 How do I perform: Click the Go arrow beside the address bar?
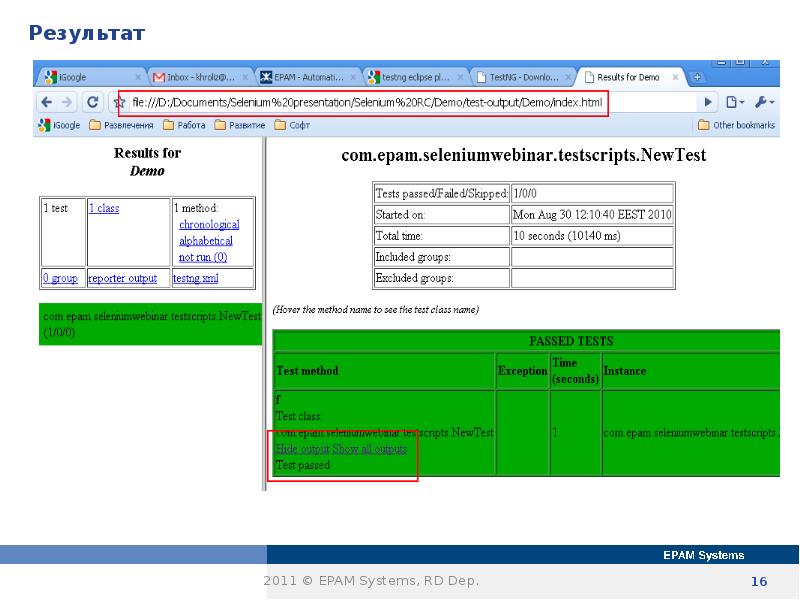coord(708,102)
